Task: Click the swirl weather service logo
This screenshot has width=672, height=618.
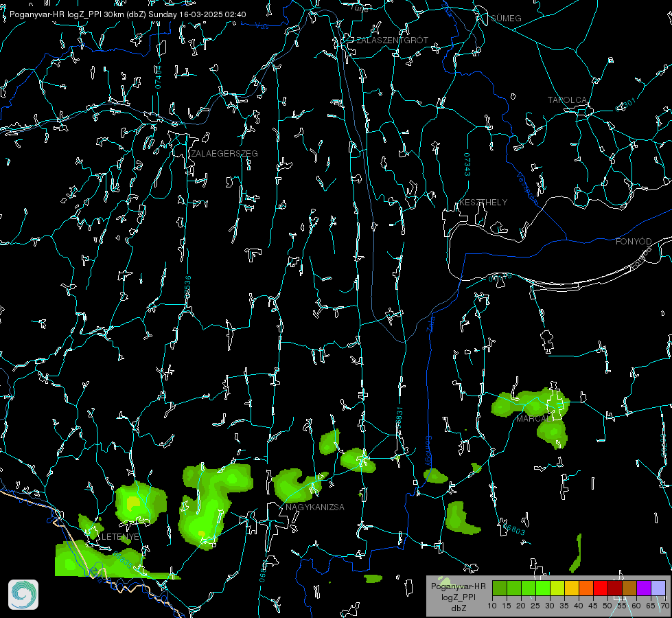Action: click(23, 595)
